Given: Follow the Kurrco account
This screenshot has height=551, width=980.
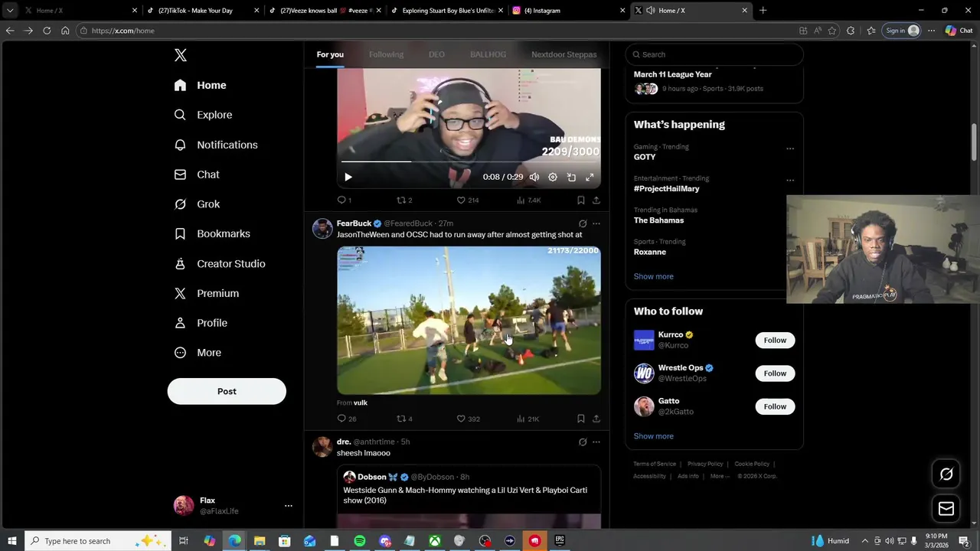Looking at the screenshot, I should 775,341.
